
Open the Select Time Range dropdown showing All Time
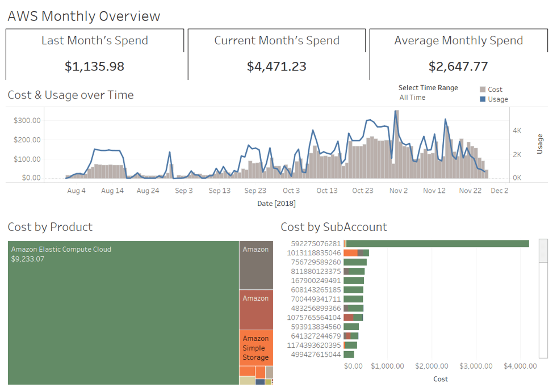click(412, 98)
